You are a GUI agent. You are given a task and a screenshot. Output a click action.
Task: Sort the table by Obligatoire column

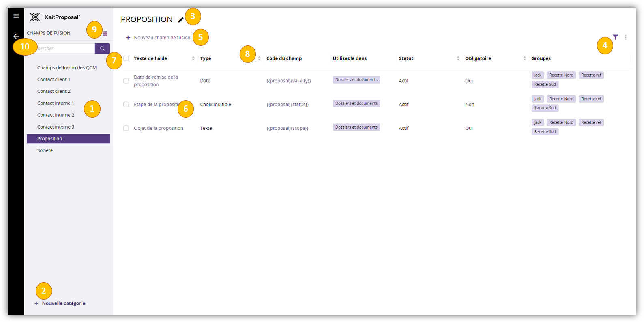(524, 58)
